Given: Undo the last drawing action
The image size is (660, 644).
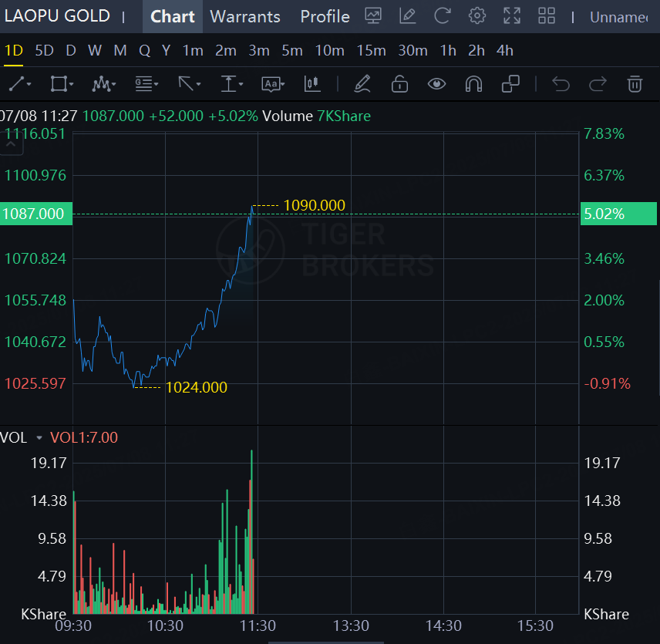Looking at the screenshot, I should click(x=561, y=84).
